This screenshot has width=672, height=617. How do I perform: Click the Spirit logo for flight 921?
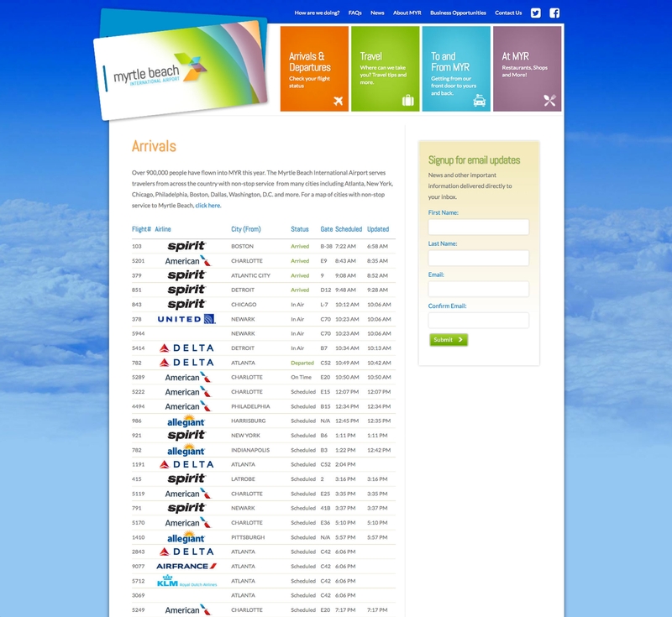186,435
